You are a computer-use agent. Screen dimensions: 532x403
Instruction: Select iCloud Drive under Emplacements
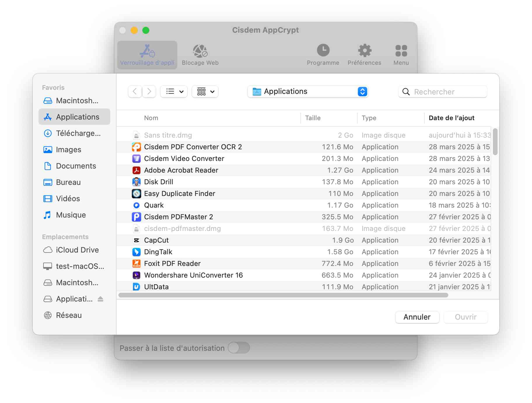74,250
